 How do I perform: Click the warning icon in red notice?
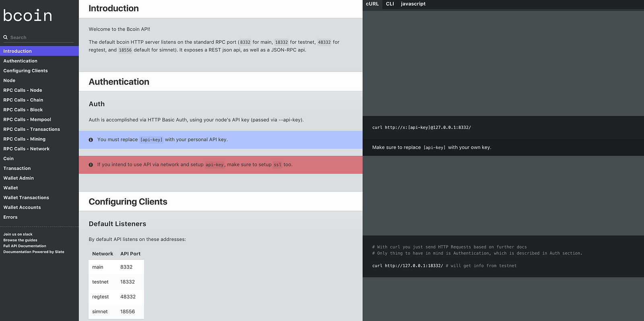tap(91, 165)
